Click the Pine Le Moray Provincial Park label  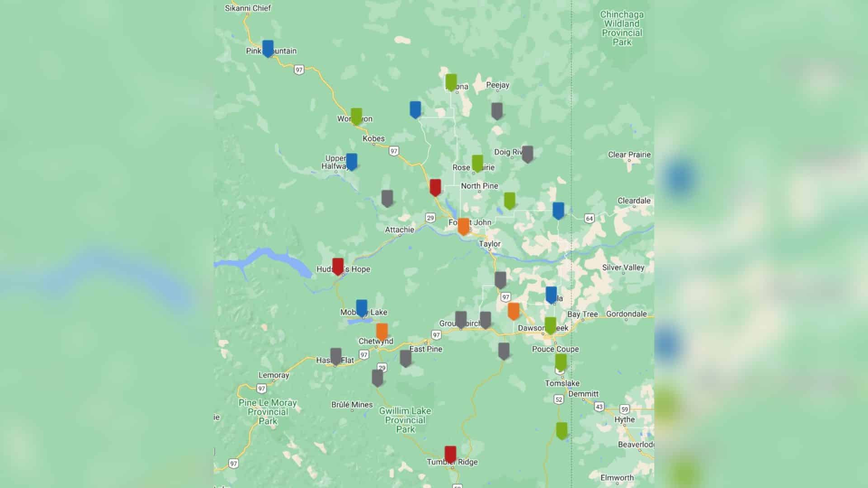pos(268,412)
